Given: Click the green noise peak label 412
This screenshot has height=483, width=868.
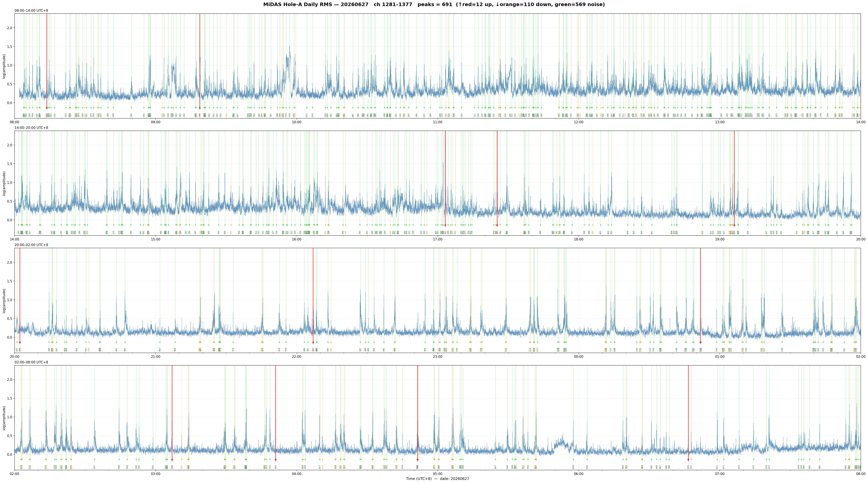Looking at the screenshot, I should 702,232.
